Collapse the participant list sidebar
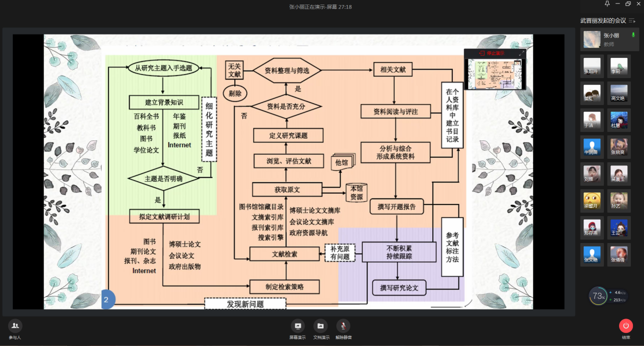Viewport: 644px width, 346px height. [x=632, y=21]
